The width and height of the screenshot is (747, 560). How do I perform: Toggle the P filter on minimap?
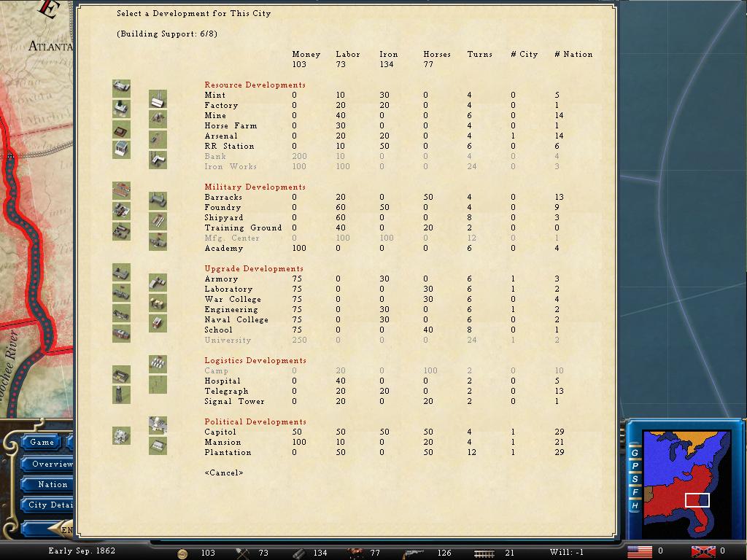[x=635, y=466]
